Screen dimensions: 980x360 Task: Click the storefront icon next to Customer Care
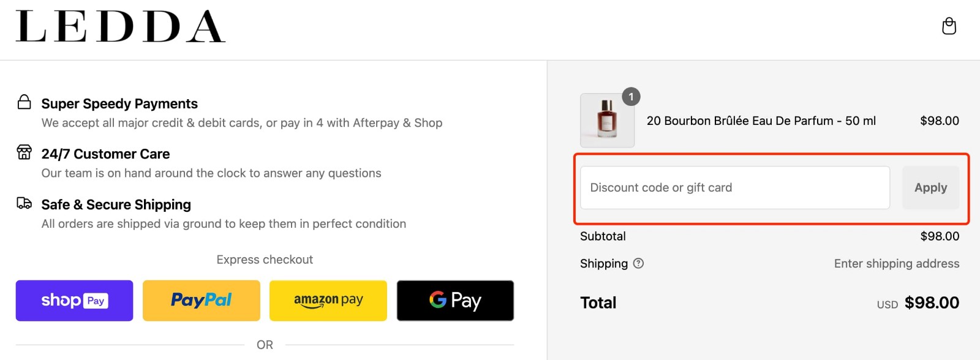[x=23, y=152]
